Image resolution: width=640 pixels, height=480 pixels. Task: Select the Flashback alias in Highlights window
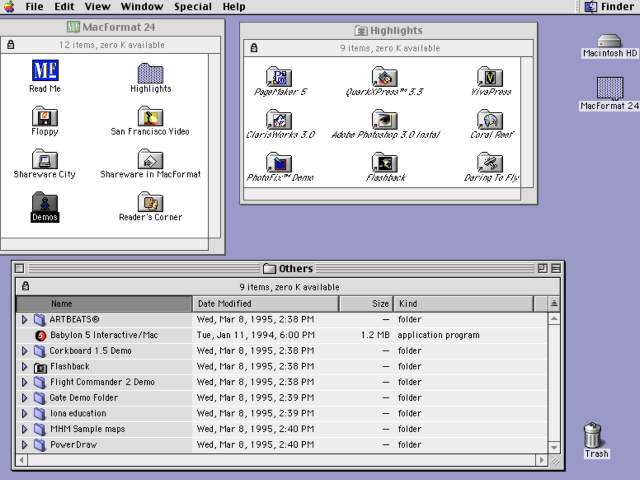coord(384,162)
